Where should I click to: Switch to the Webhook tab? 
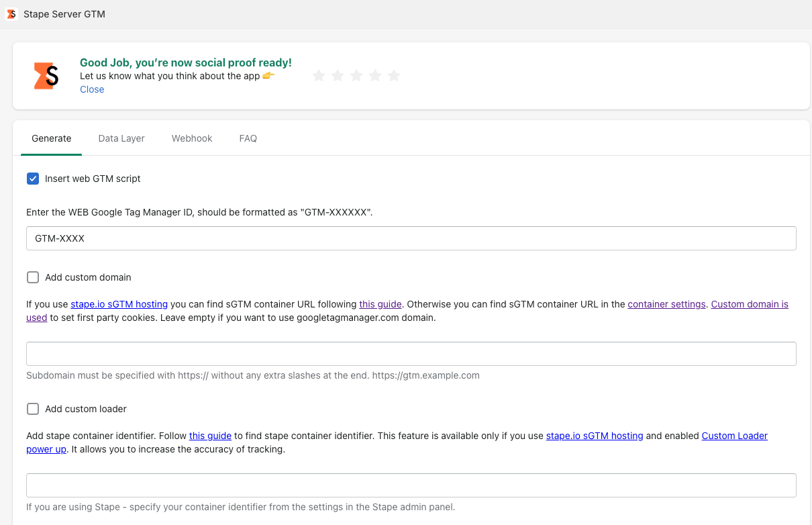[192, 138]
